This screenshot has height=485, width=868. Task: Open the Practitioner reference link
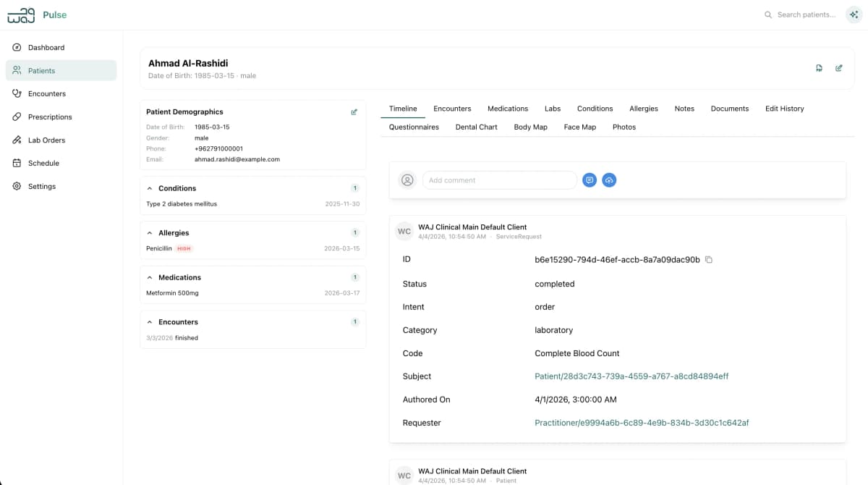pyautogui.click(x=641, y=423)
